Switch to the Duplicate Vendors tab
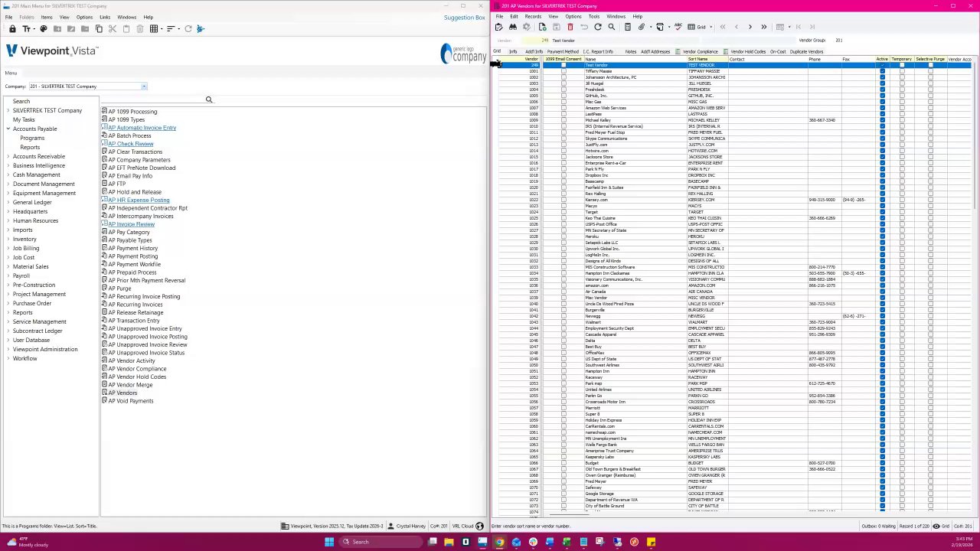 click(806, 51)
